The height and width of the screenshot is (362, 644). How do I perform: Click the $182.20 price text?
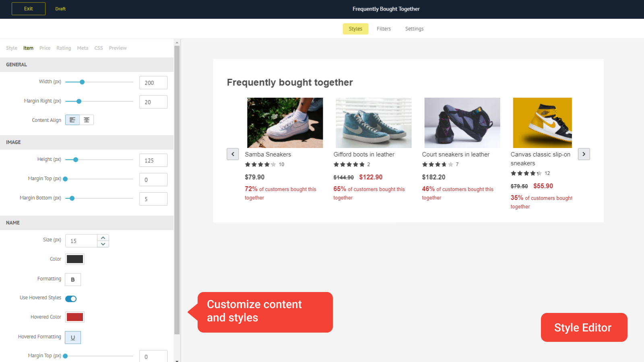[433, 177]
